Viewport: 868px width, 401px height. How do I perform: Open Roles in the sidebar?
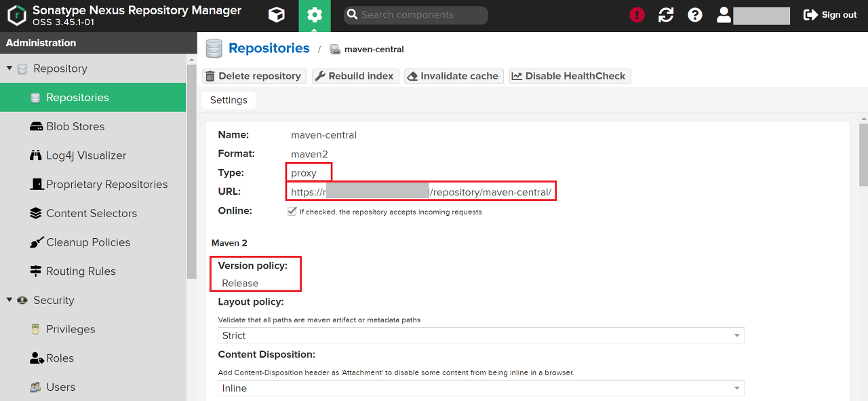point(93,358)
